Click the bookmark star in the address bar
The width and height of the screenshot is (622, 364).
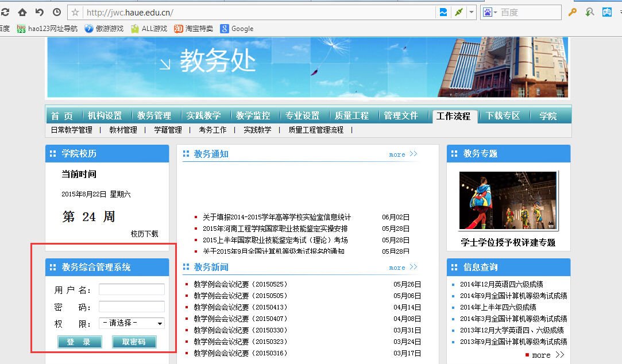click(x=75, y=11)
